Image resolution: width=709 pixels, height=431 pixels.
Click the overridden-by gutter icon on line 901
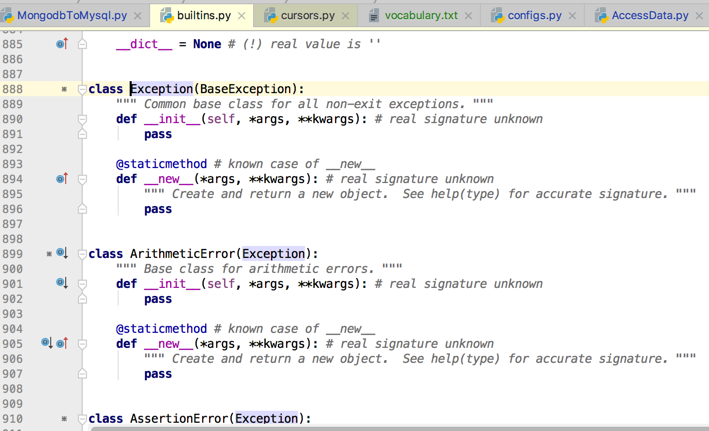point(62,283)
